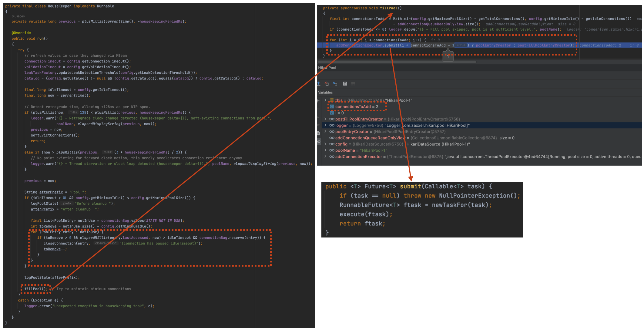Expand the config HikariDataSource variable
The height and width of the screenshot is (330, 644).
(325, 144)
